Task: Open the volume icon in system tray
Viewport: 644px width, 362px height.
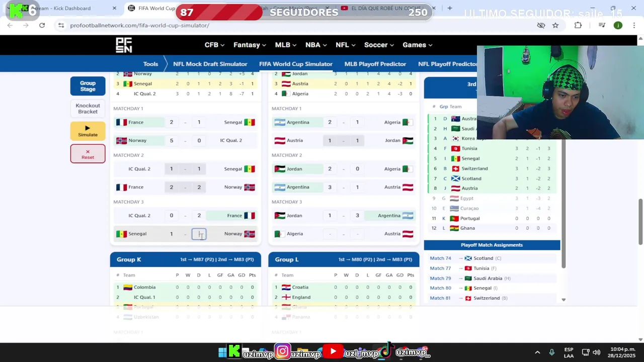Action: [x=597, y=352]
